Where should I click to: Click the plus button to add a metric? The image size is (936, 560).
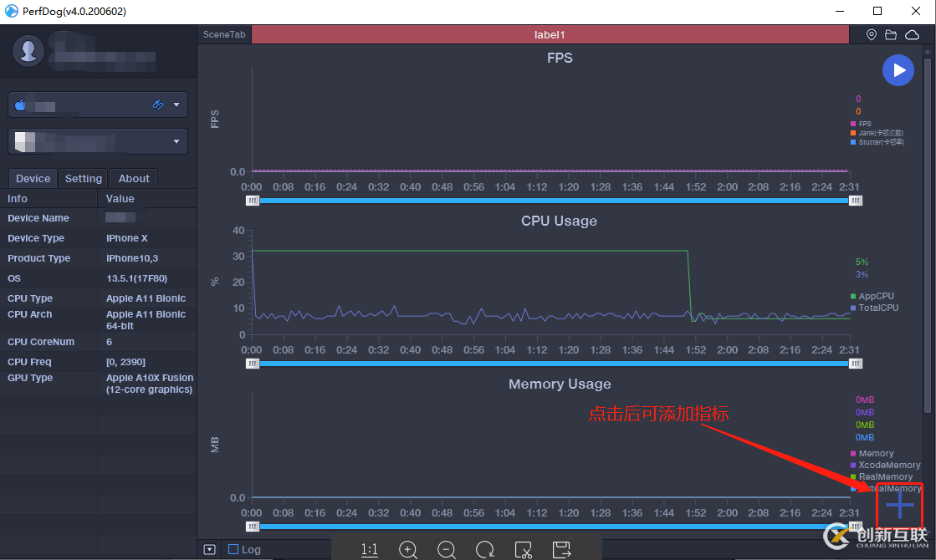[x=898, y=505]
